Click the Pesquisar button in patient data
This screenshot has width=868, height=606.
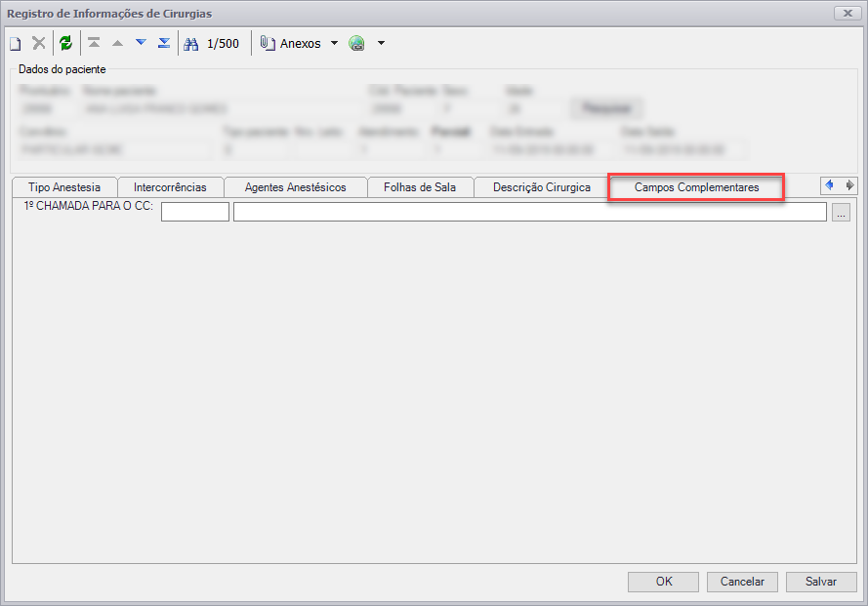point(606,108)
